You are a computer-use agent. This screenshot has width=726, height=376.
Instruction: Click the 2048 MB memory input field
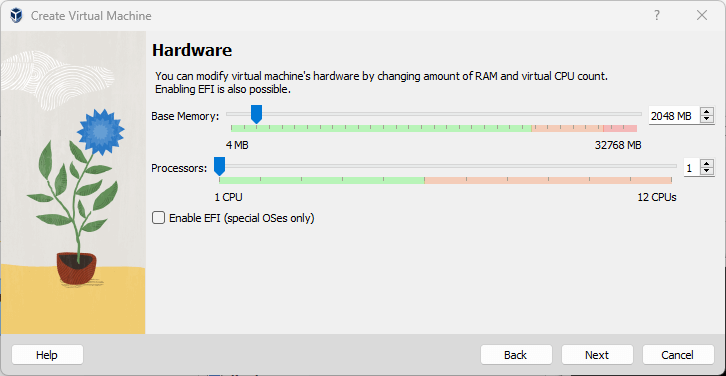click(675, 116)
